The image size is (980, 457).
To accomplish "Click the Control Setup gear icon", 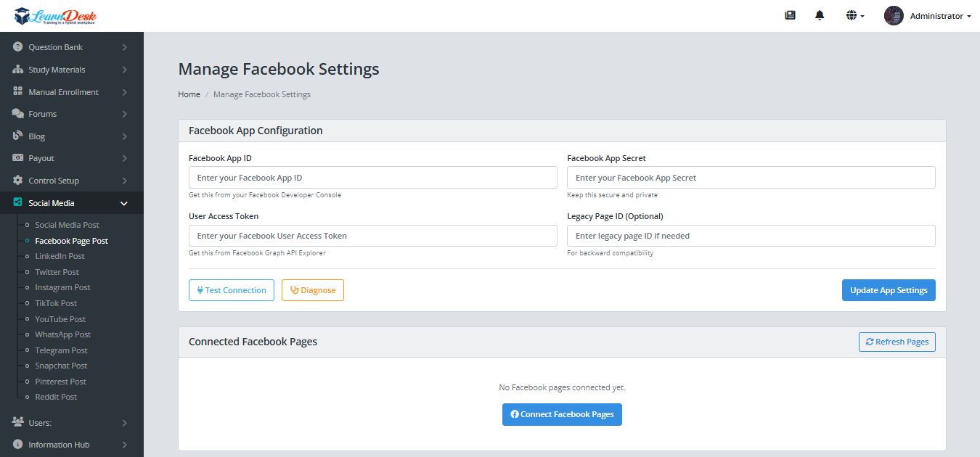I will pos(18,181).
